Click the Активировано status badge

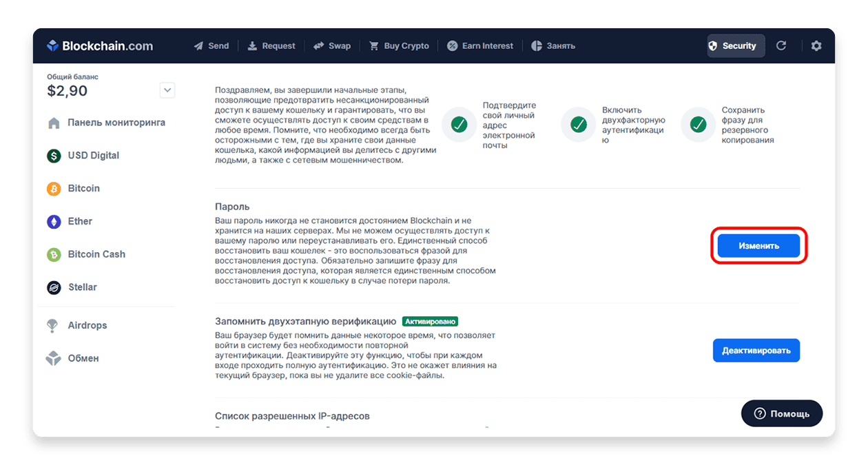click(431, 322)
